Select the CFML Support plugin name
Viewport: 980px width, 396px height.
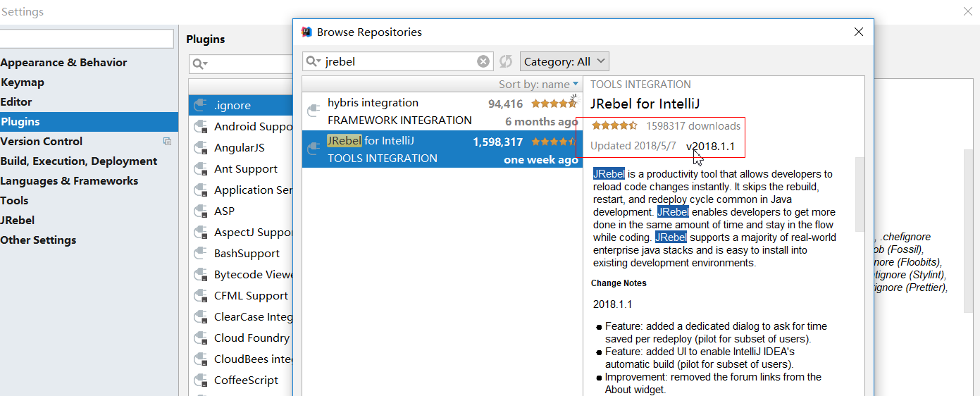(252, 296)
